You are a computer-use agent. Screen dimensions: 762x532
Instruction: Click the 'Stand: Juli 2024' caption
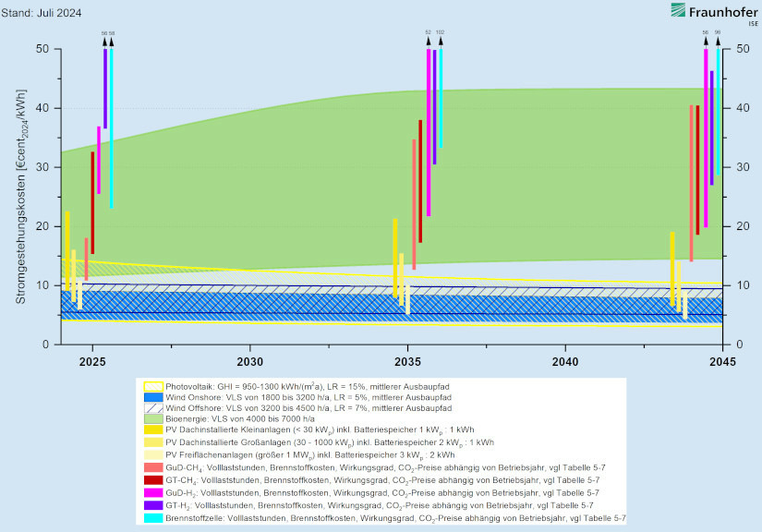pos(41,11)
